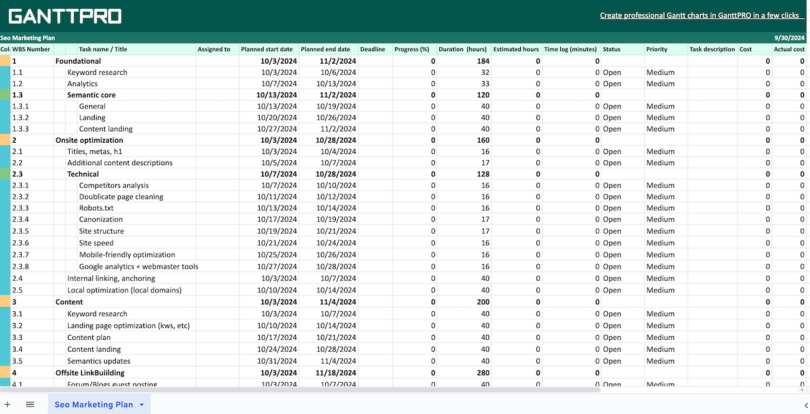Open the Priority cell for Robots.txt task
The width and height of the screenshot is (810, 414).
[664, 208]
